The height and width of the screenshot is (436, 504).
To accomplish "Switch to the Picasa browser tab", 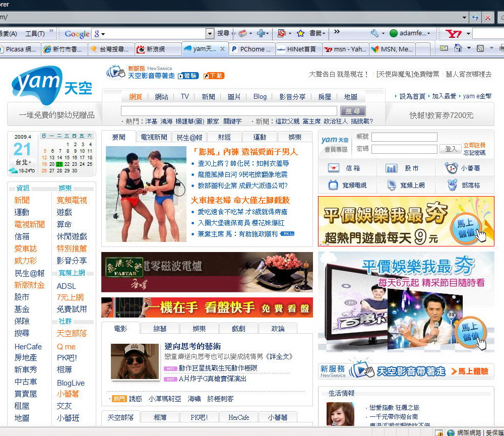I will 20,49.
